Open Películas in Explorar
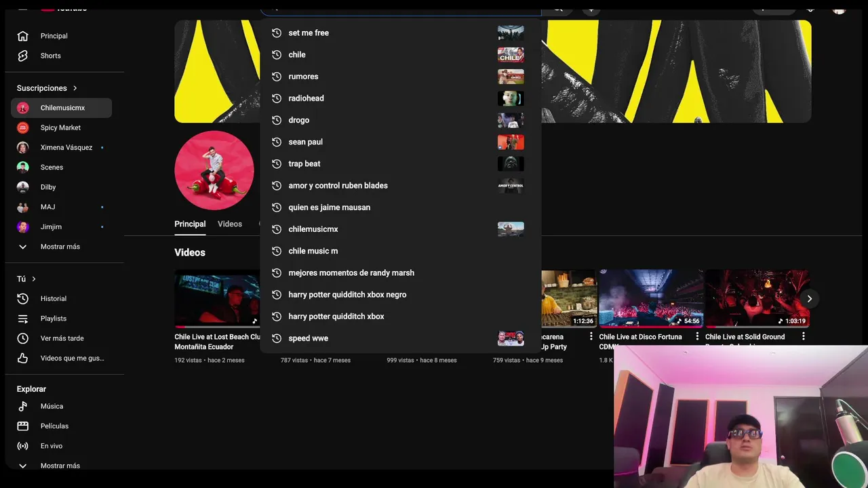 coord(61,426)
